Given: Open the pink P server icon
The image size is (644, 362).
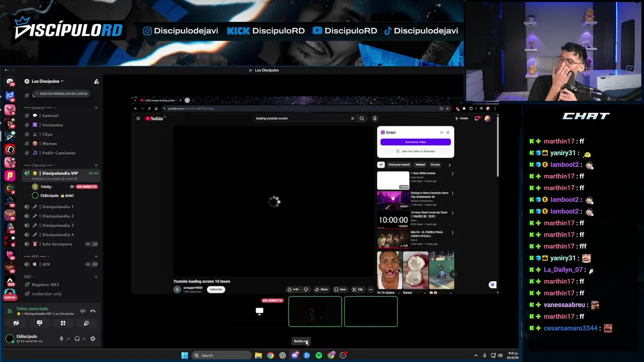Looking at the screenshot, I should tap(10, 175).
